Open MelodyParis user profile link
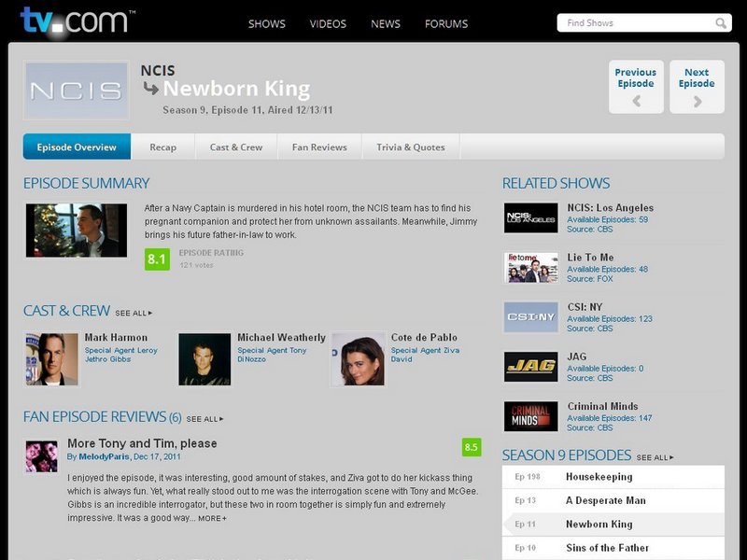 click(104, 456)
